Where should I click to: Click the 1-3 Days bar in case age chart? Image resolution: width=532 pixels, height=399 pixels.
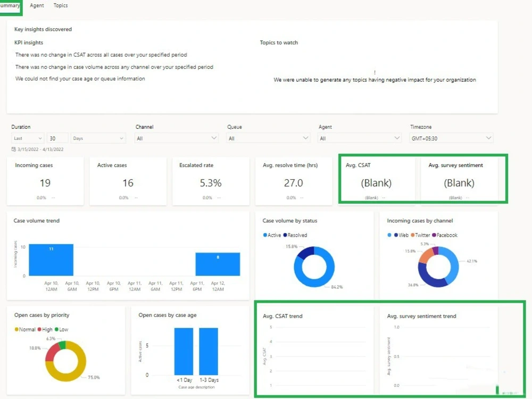click(x=209, y=351)
